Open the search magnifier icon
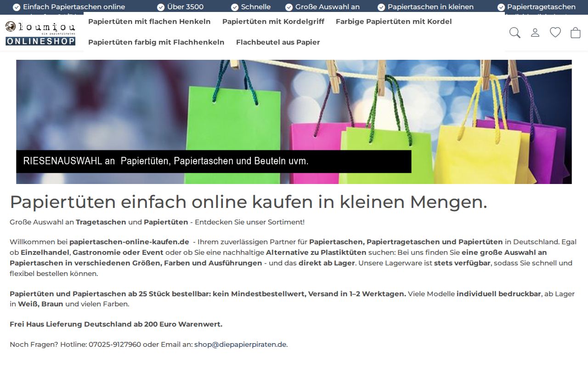588x368 pixels. [x=515, y=33]
